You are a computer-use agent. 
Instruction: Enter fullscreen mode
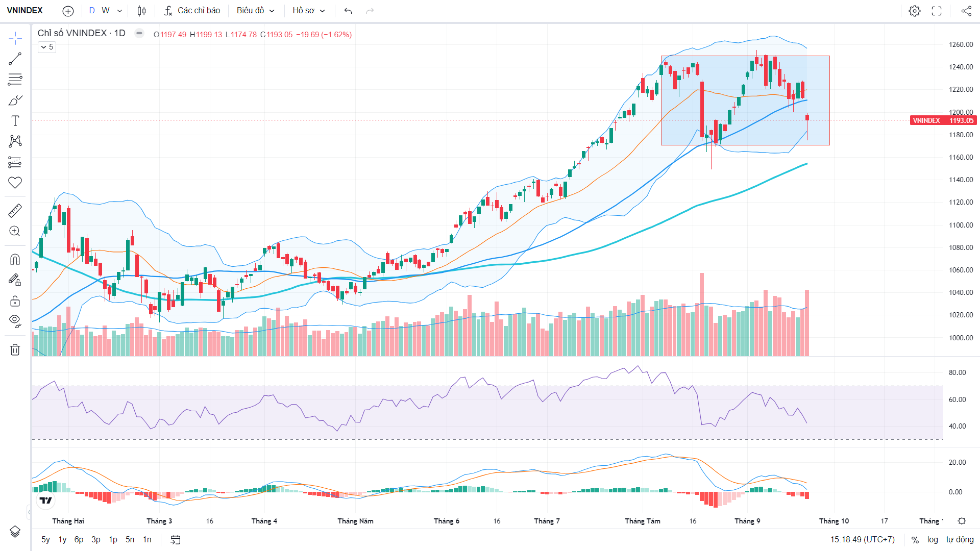[937, 11]
